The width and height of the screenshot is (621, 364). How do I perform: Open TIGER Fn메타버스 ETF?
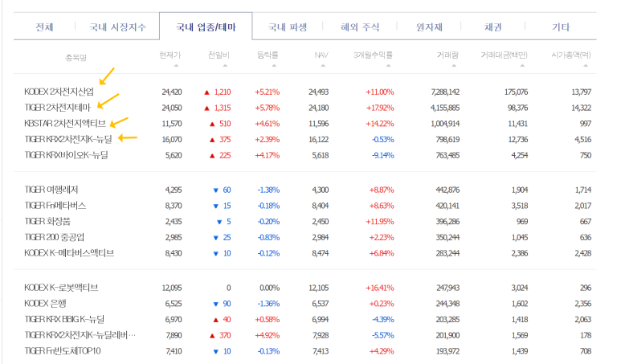55,206
